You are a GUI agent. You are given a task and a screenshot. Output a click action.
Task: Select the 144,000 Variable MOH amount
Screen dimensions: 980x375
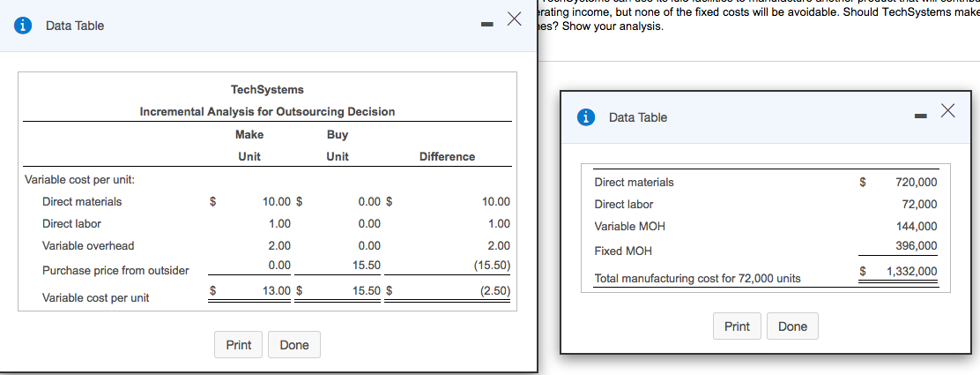pyautogui.click(x=917, y=227)
